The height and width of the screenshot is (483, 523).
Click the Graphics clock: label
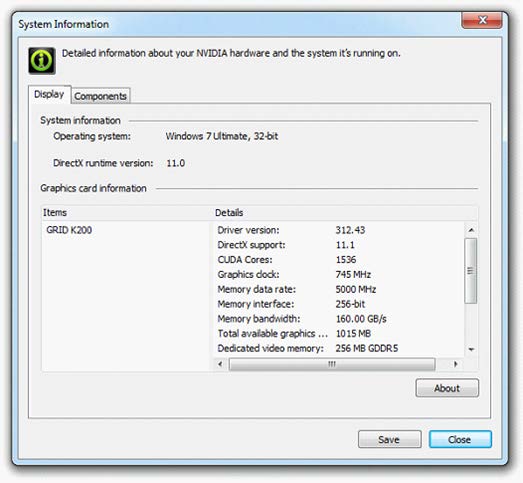pos(248,274)
